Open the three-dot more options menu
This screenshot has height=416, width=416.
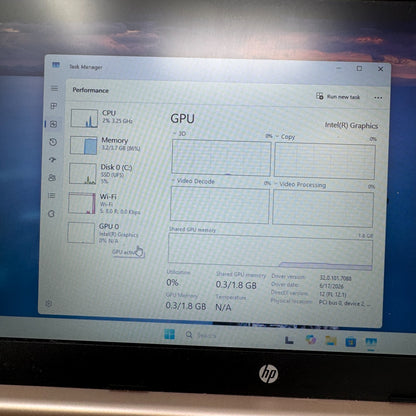click(378, 98)
